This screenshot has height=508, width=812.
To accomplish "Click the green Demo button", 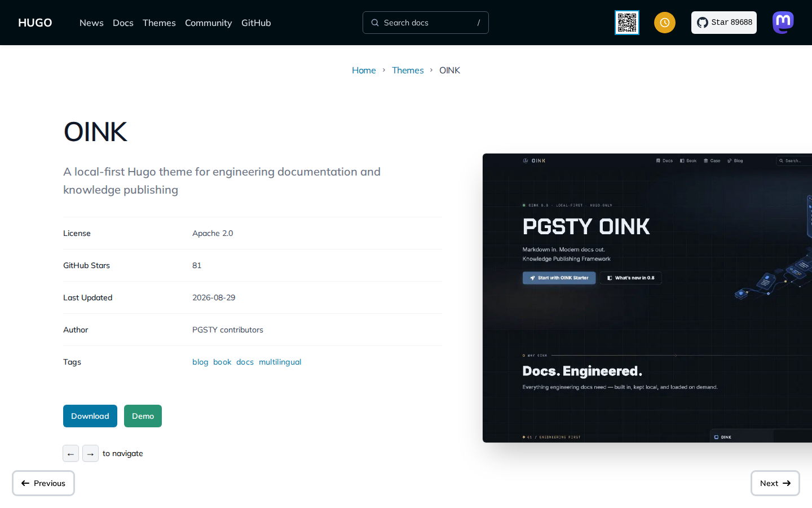I will (143, 416).
